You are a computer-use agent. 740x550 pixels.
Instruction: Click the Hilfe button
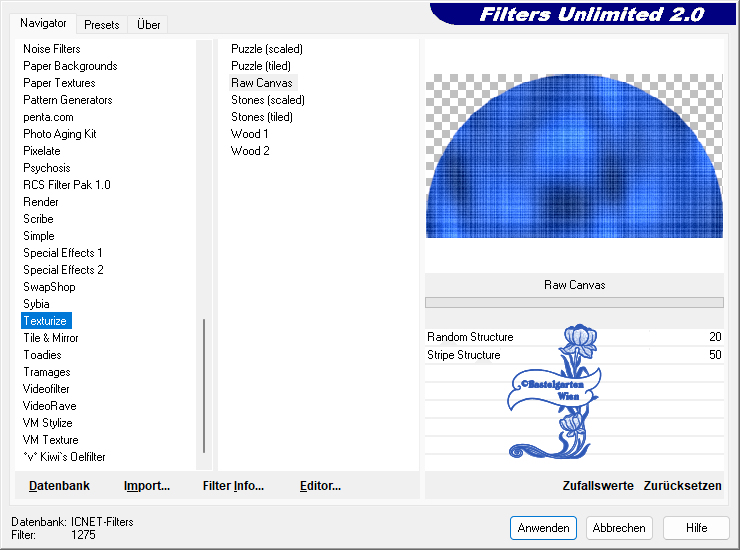pos(696,528)
